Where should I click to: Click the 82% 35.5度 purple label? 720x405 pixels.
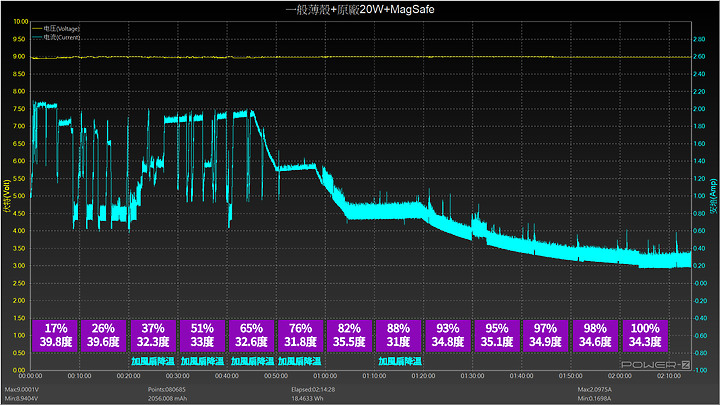click(349, 335)
